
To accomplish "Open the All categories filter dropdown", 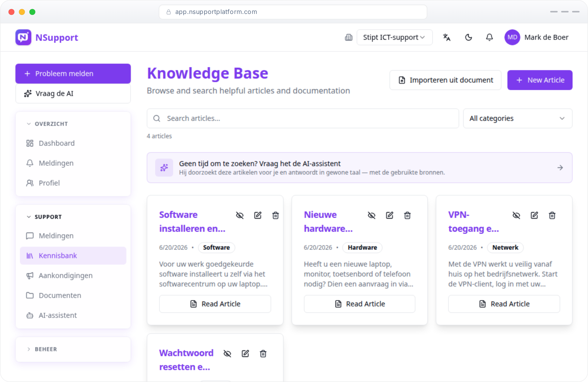I will point(518,118).
